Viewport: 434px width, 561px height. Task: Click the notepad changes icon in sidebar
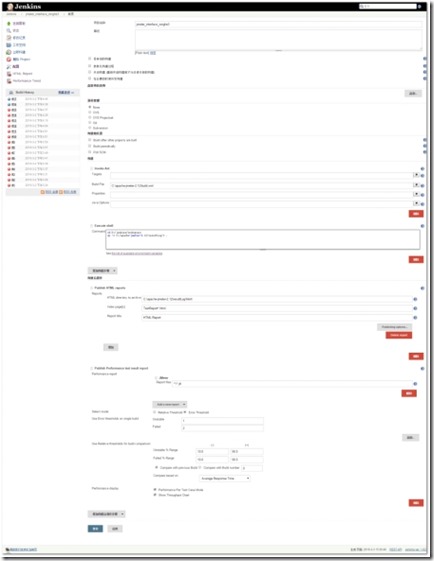click(x=9, y=38)
